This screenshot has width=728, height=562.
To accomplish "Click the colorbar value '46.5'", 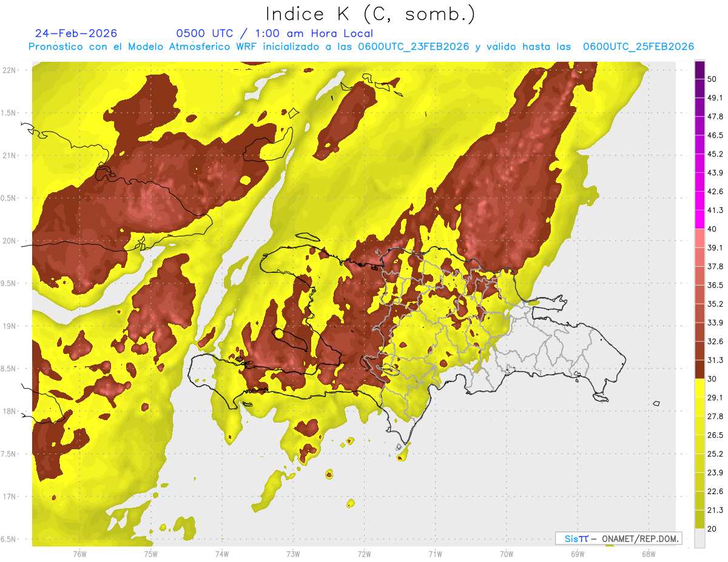I will click(715, 135).
